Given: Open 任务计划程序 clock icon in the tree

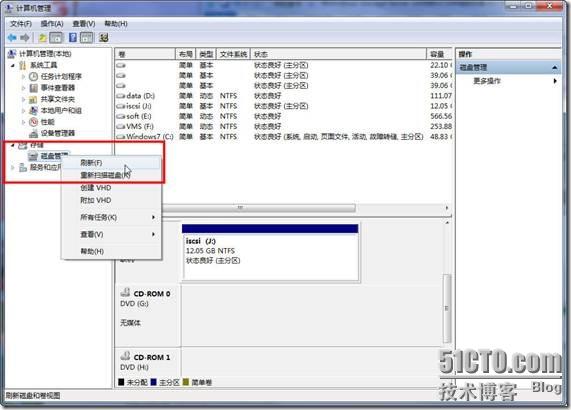Looking at the screenshot, I should (34, 76).
